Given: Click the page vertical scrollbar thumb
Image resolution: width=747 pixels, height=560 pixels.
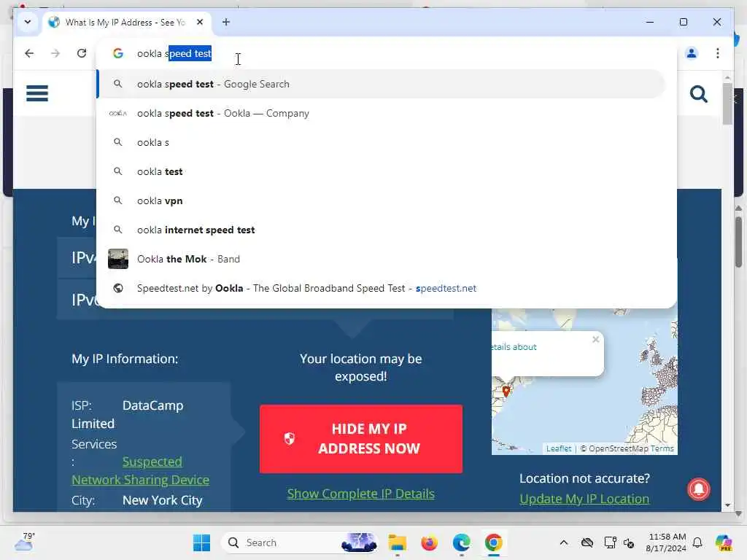Looking at the screenshot, I should point(727,104).
